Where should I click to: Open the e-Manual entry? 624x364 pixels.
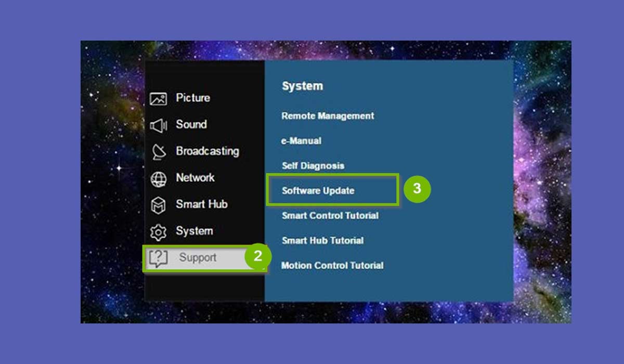pyautogui.click(x=302, y=141)
